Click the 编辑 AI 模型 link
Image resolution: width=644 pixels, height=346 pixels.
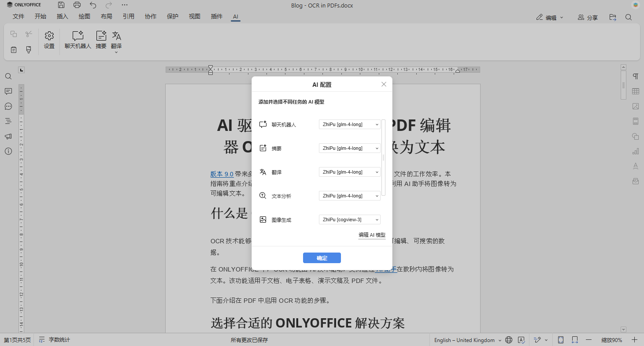point(372,235)
